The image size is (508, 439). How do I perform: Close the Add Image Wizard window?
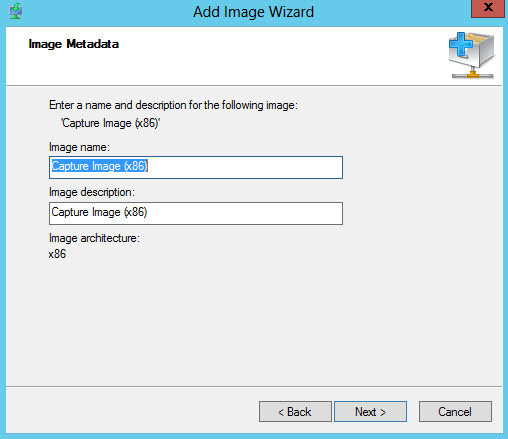click(488, 8)
